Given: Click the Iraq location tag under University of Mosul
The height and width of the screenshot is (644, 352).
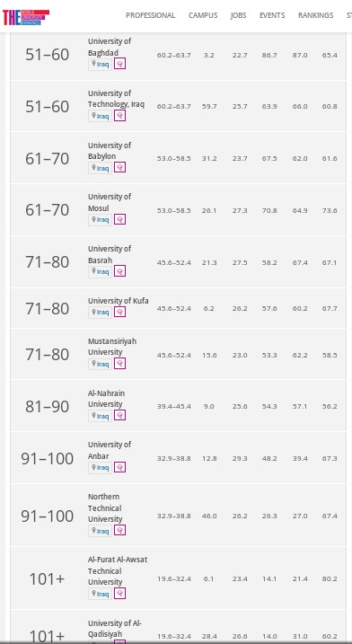Looking at the screenshot, I should 101,220.
